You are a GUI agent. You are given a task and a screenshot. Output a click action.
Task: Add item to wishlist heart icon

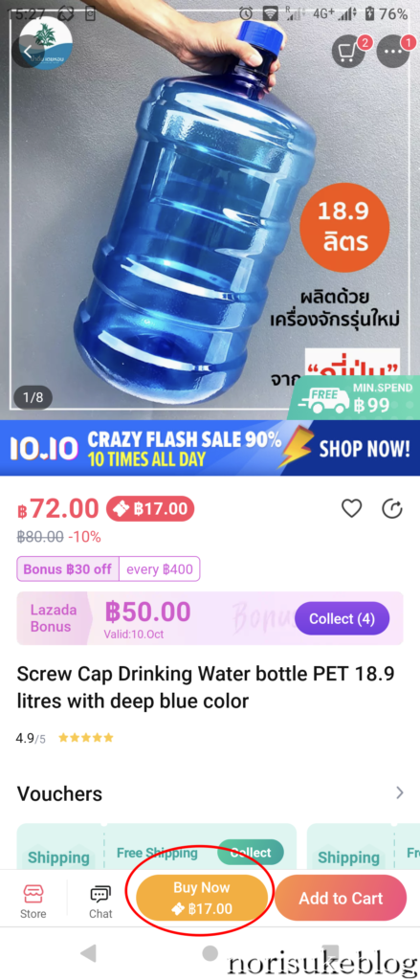(351, 509)
